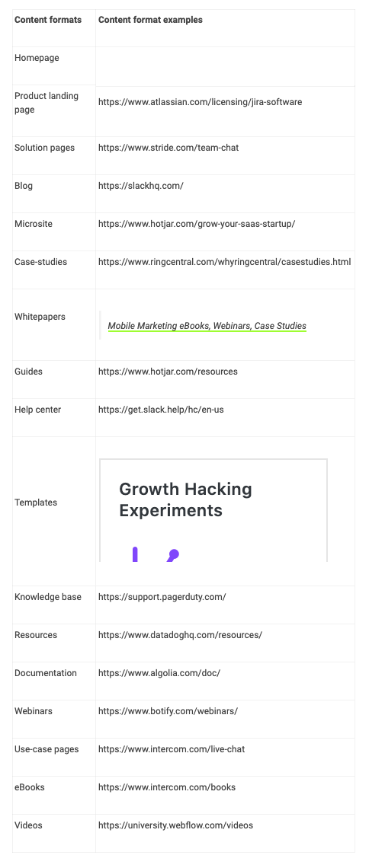Open the Atlassian Jira software licensing URL

(x=200, y=102)
